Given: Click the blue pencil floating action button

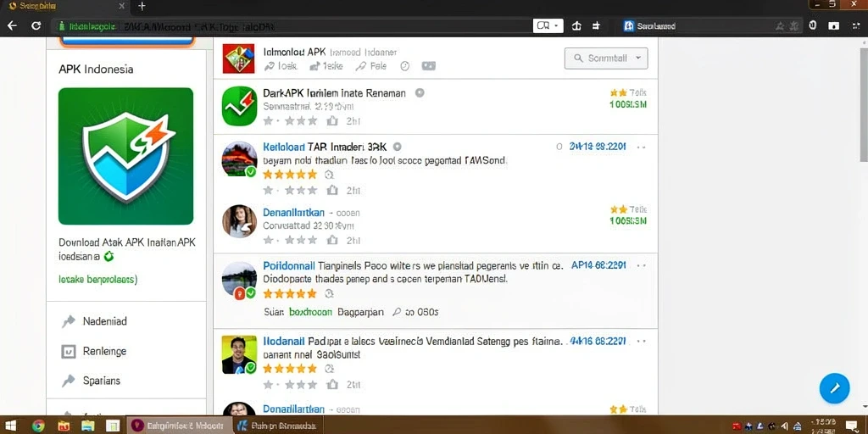Looking at the screenshot, I should [x=834, y=387].
